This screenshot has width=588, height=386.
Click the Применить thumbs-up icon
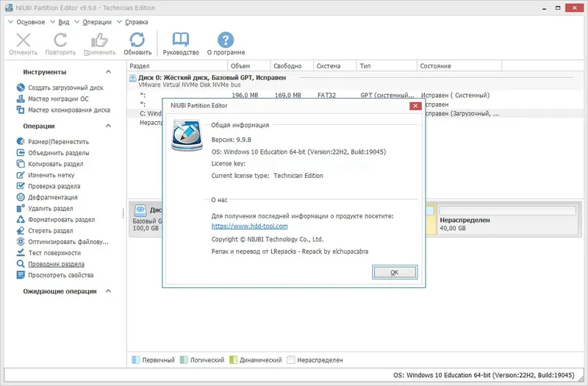[99, 40]
